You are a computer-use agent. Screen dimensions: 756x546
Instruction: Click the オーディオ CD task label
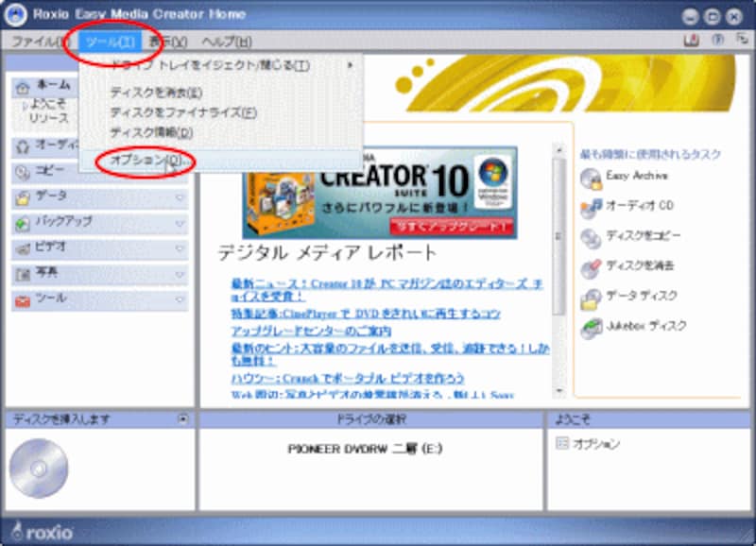pyautogui.click(x=640, y=205)
